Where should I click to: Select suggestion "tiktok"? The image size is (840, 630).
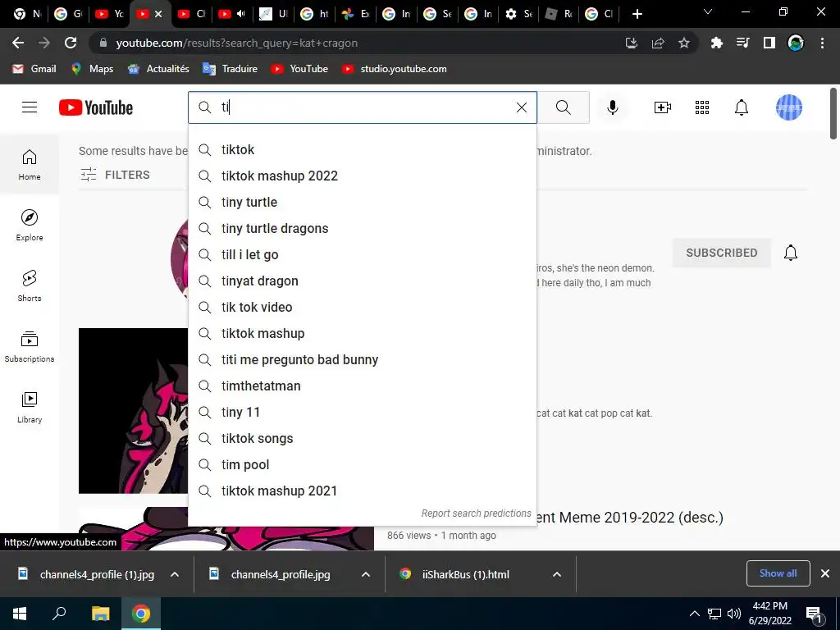click(x=362, y=149)
